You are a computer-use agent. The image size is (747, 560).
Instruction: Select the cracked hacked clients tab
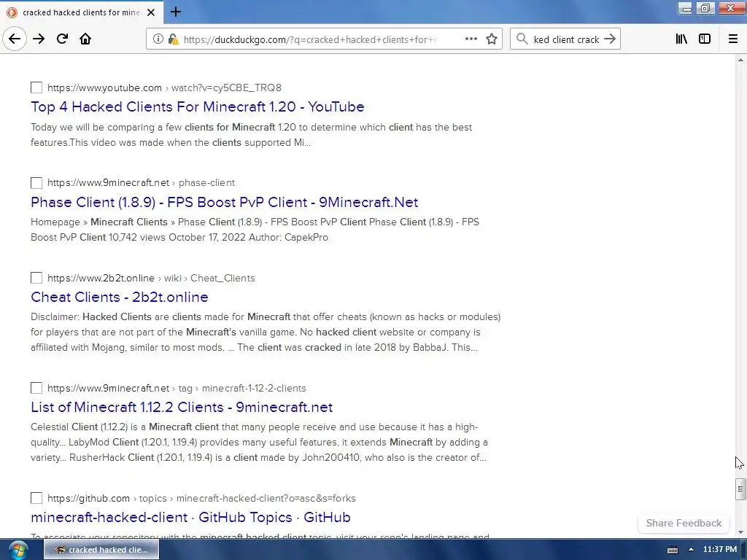coord(82,12)
